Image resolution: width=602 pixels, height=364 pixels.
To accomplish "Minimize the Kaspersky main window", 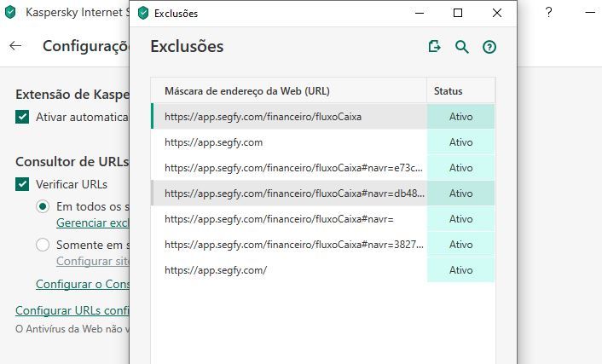I will [x=590, y=12].
